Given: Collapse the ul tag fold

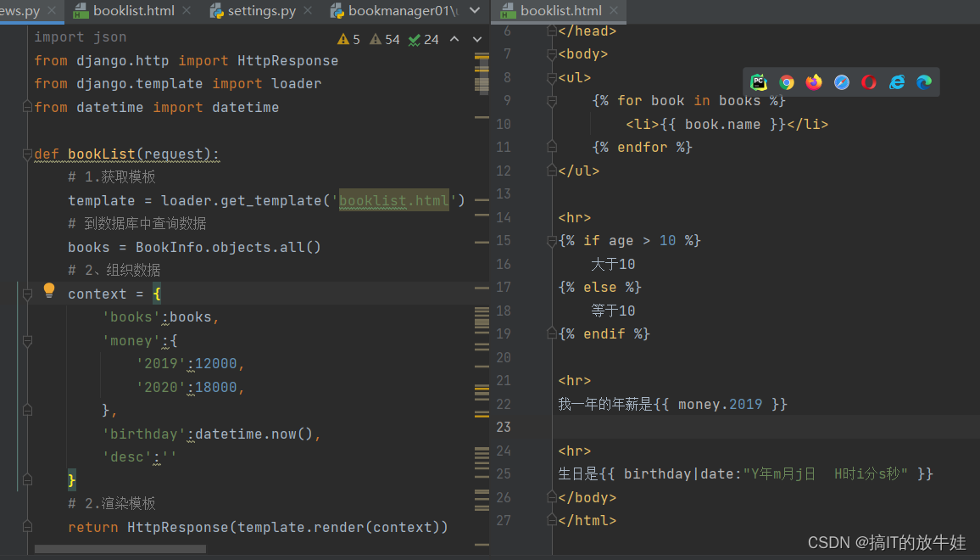Looking at the screenshot, I should [x=551, y=77].
